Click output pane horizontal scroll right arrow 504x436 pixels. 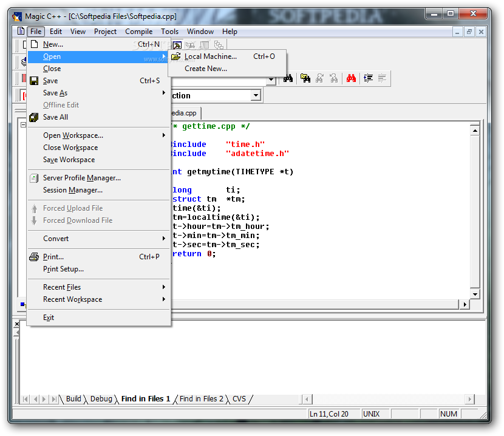[x=469, y=400]
